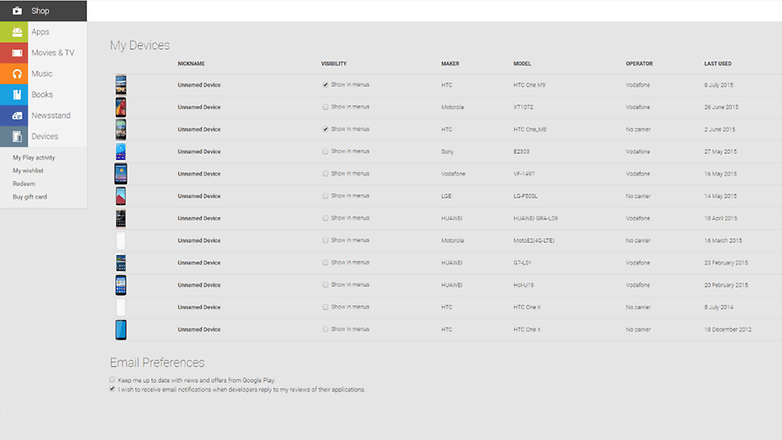
Task: Go to Movies & TV section
Action: click(53, 53)
